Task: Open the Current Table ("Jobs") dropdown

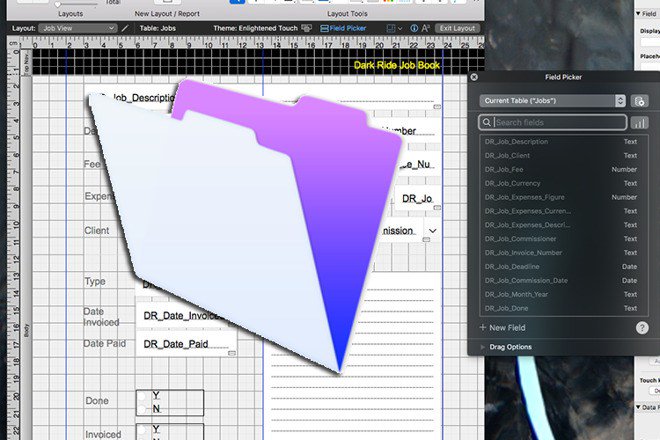Action: [x=553, y=101]
